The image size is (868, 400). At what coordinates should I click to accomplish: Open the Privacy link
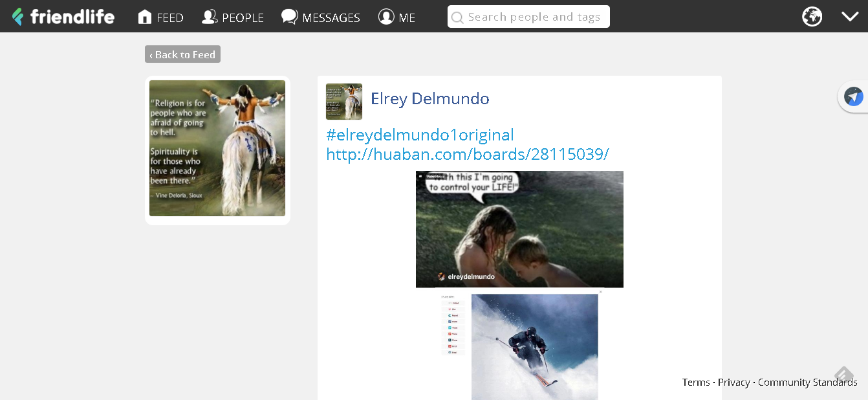(734, 383)
